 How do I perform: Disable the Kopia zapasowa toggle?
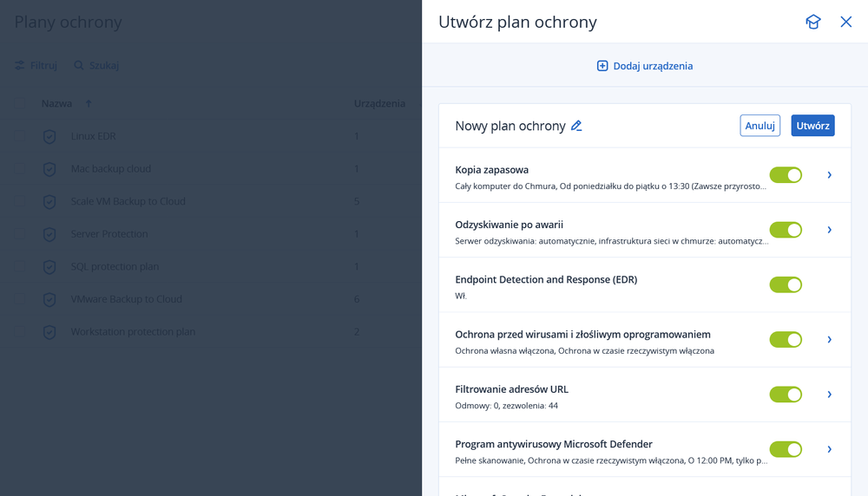point(786,175)
